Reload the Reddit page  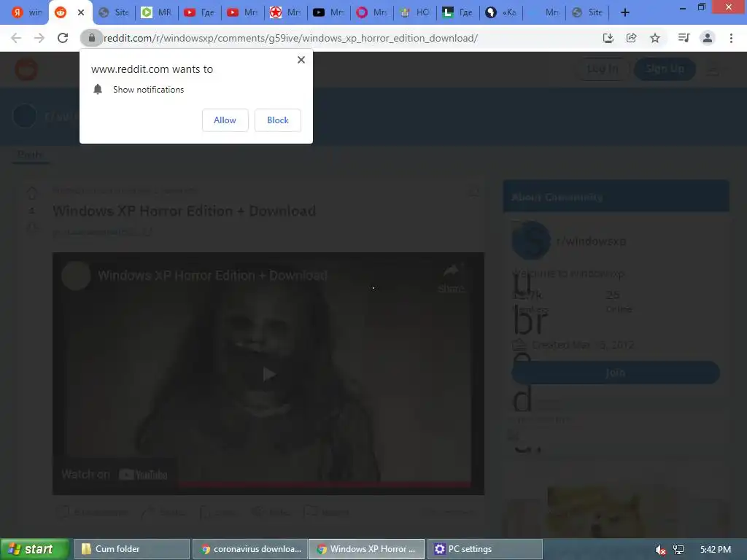point(63,38)
